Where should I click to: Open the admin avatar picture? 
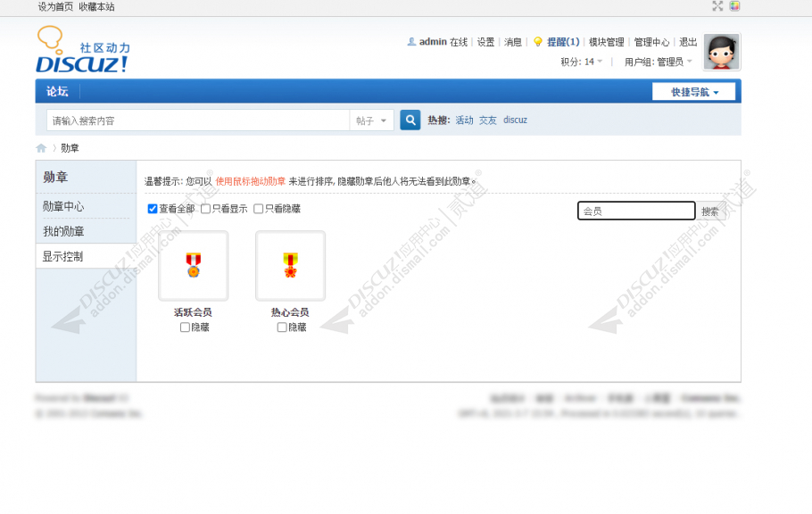click(x=721, y=52)
